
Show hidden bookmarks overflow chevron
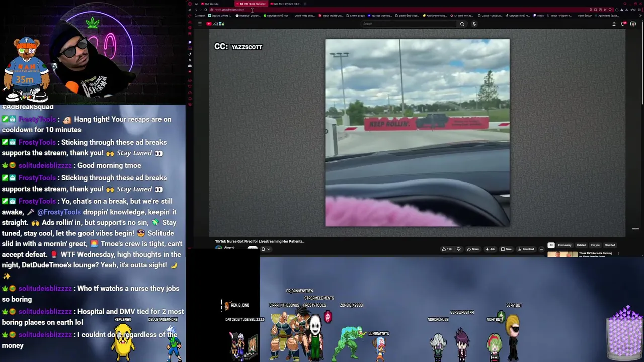coord(640,16)
